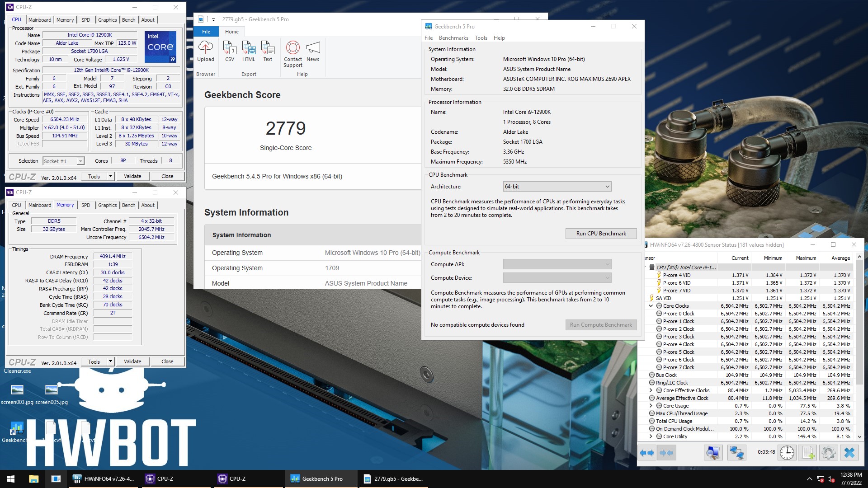Image resolution: width=868 pixels, height=488 pixels.
Task: Click Run CPU Benchmark button
Action: (x=601, y=234)
